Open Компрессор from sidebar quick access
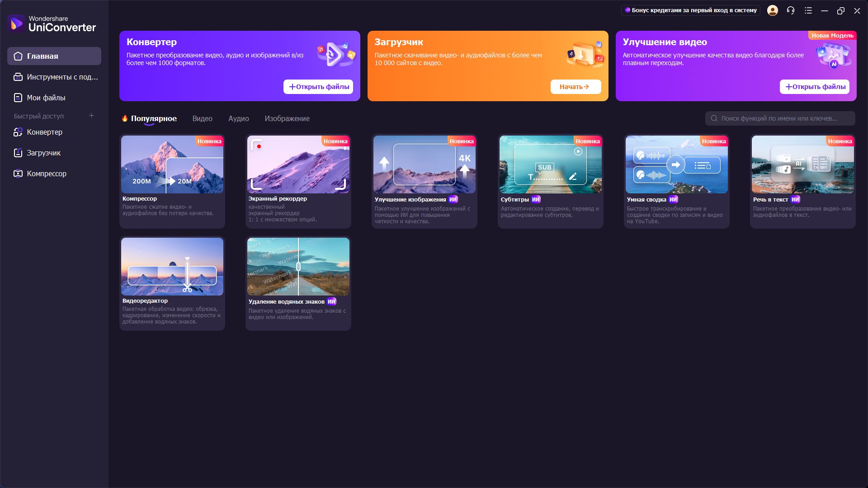This screenshot has width=868, height=488. 46,174
